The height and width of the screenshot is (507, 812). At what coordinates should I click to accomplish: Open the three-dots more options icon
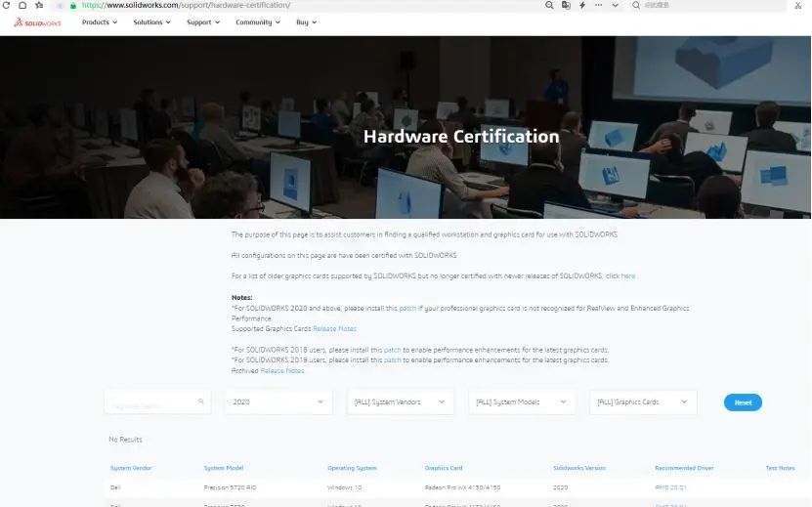coord(599,5)
